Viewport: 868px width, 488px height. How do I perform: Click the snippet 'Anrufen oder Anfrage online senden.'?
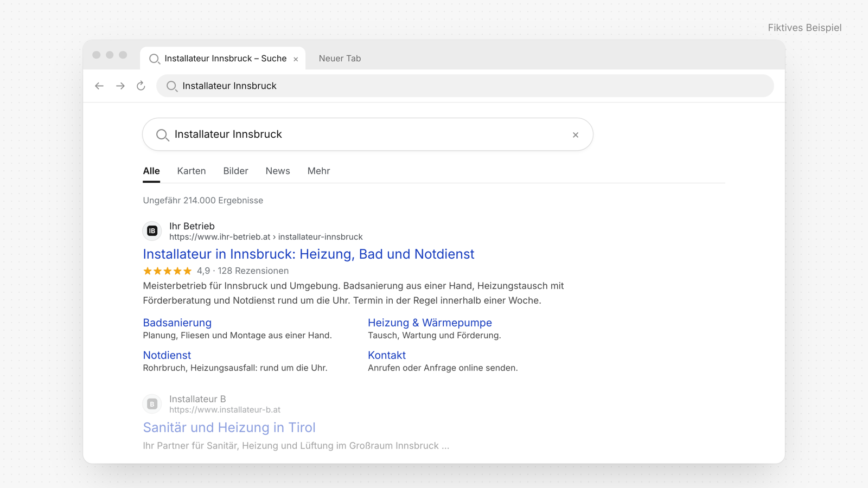point(443,368)
